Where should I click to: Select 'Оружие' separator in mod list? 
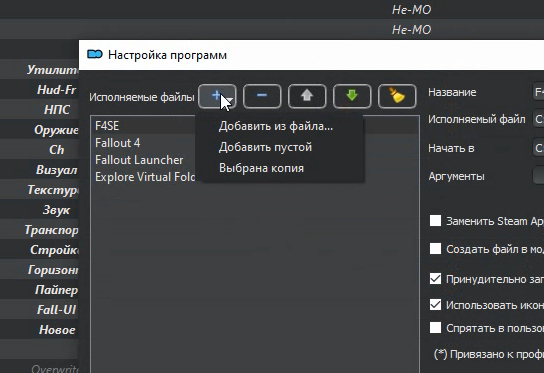(39, 130)
